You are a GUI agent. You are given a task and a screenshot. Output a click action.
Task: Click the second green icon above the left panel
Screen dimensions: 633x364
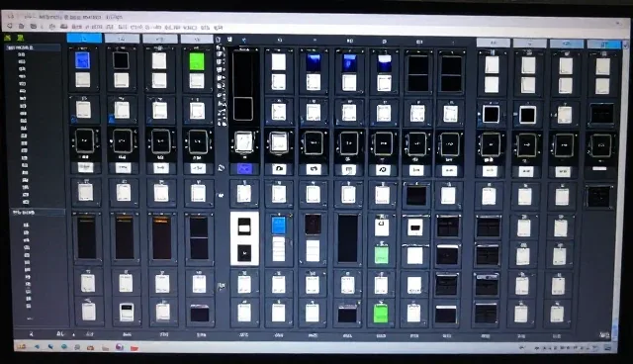click(x=20, y=38)
